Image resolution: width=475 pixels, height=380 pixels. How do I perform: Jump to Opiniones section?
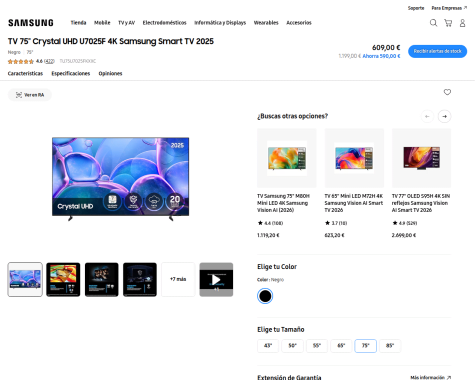pyautogui.click(x=110, y=73)
